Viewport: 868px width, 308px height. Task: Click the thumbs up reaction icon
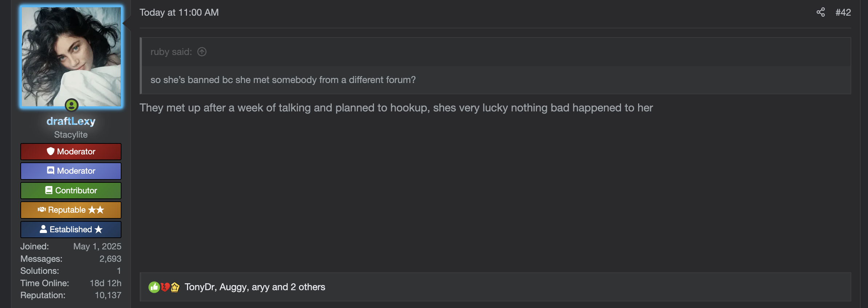[x=154, y=287]
